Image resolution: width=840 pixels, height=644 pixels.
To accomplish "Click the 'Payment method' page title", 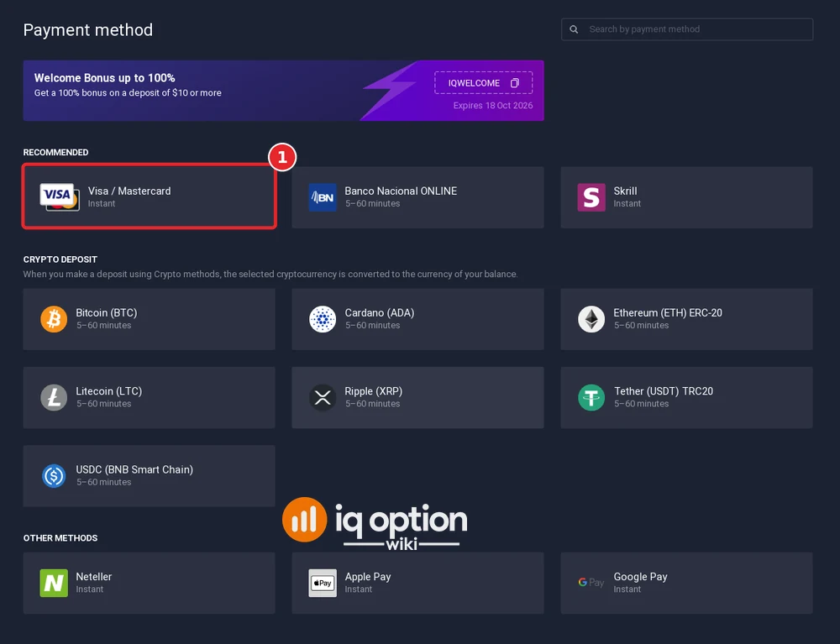I will [x=88, y=30].
